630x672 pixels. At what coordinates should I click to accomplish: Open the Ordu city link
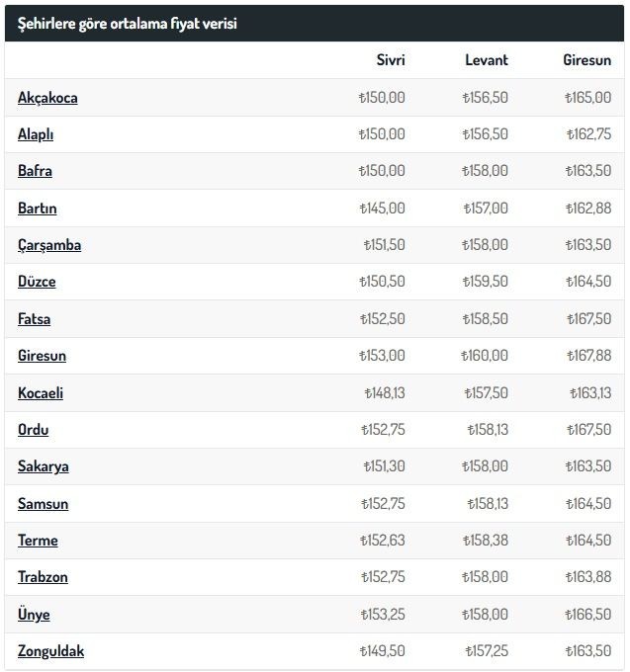pyautogui.click(x=33, y=430)
